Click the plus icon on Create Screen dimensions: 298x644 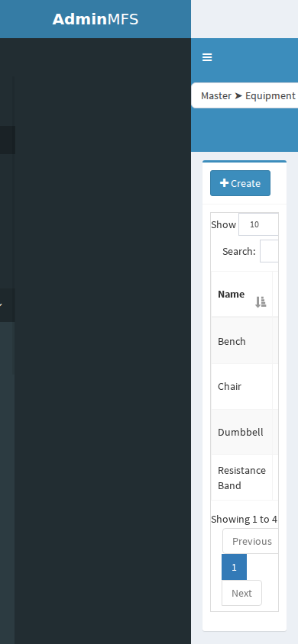(x=224, y=183)
